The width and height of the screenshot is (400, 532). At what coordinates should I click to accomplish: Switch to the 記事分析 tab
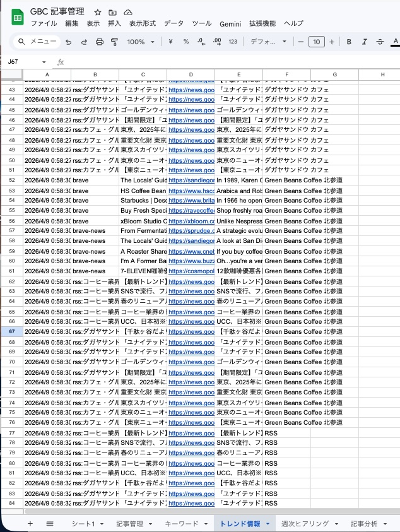point(363,524)
